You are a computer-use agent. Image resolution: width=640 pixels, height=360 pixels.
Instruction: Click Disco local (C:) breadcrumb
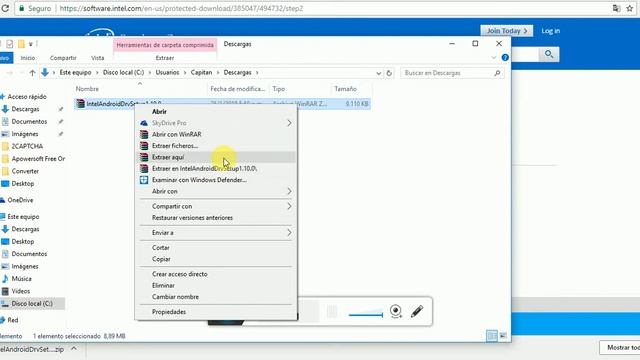124,73
